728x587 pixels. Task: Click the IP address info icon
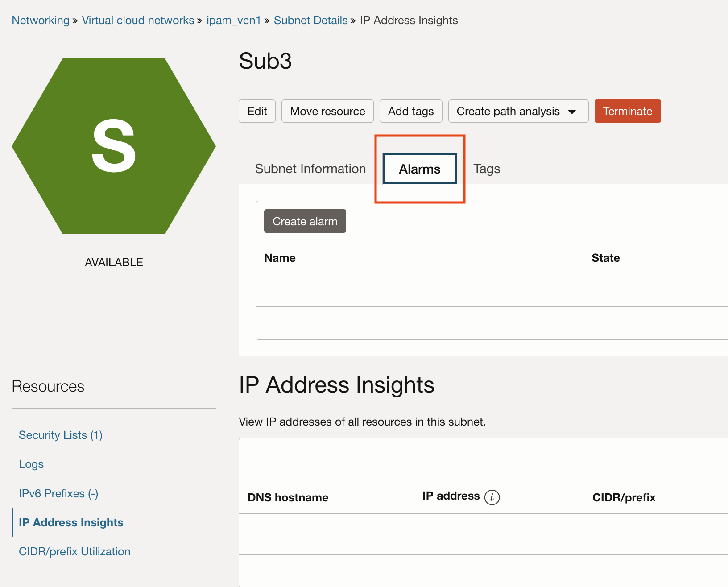point(492,497)
